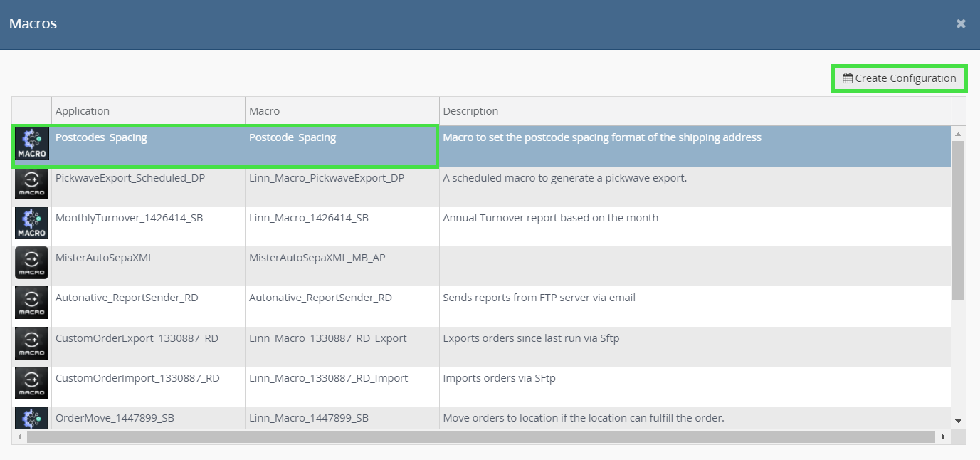Click the PickwaveExport_Scheduled_DP macro icon
980x460 pixels.
tap(31, 186)
